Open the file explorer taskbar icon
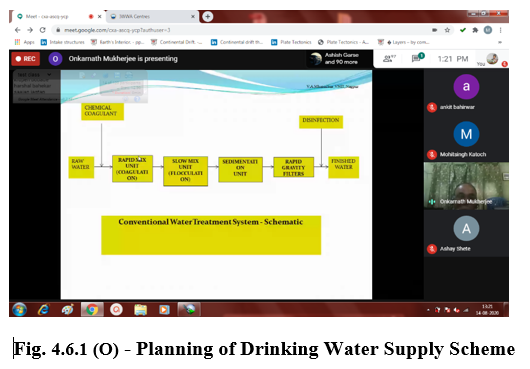This screenshot has width=530, height=369. click(140, 309)
